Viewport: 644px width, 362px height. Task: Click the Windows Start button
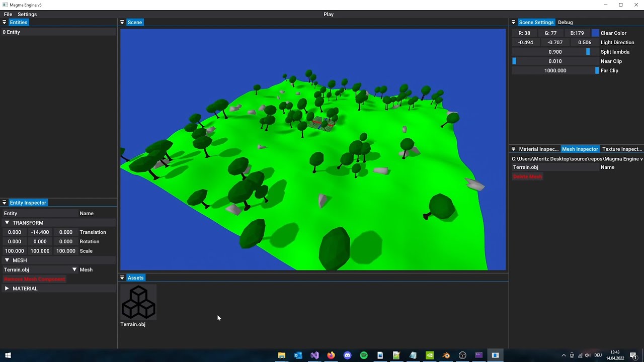point(8,355)
